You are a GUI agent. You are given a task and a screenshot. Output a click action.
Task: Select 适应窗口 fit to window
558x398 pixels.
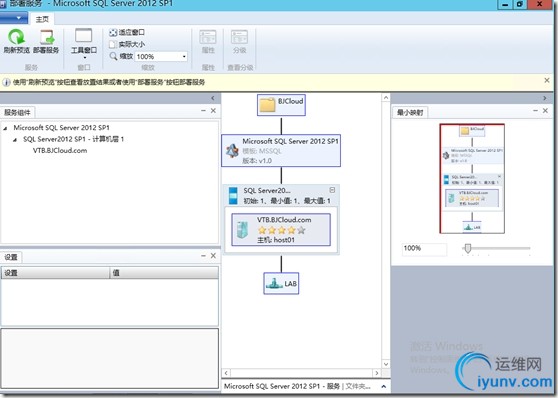[x=127, y=32]
